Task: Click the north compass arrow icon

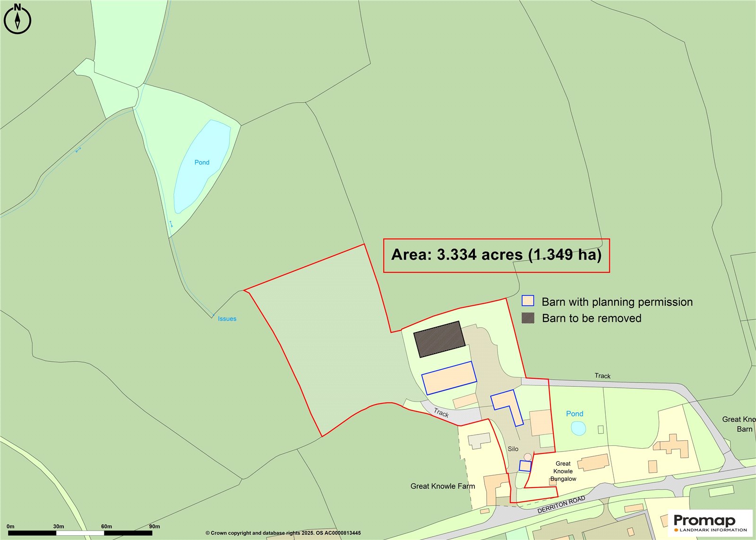Action: (17, 20)
